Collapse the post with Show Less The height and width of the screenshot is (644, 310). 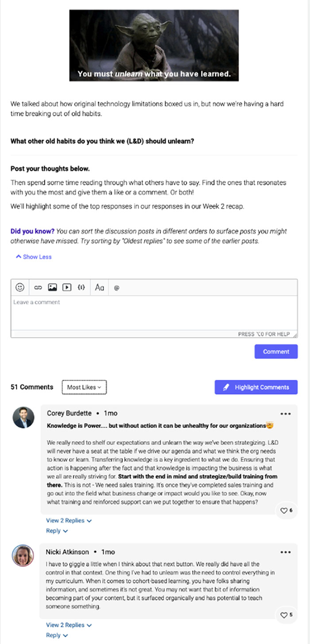pyautogui.click(x=34, y=257)
